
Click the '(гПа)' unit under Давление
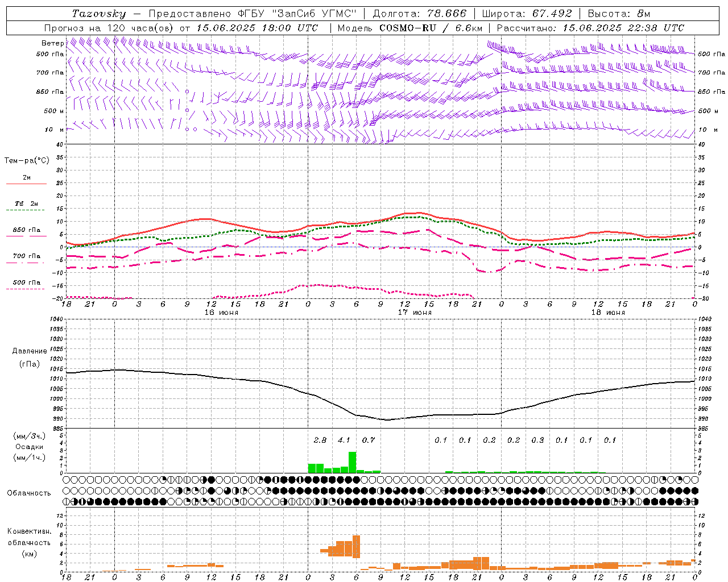tap(29, 364)
